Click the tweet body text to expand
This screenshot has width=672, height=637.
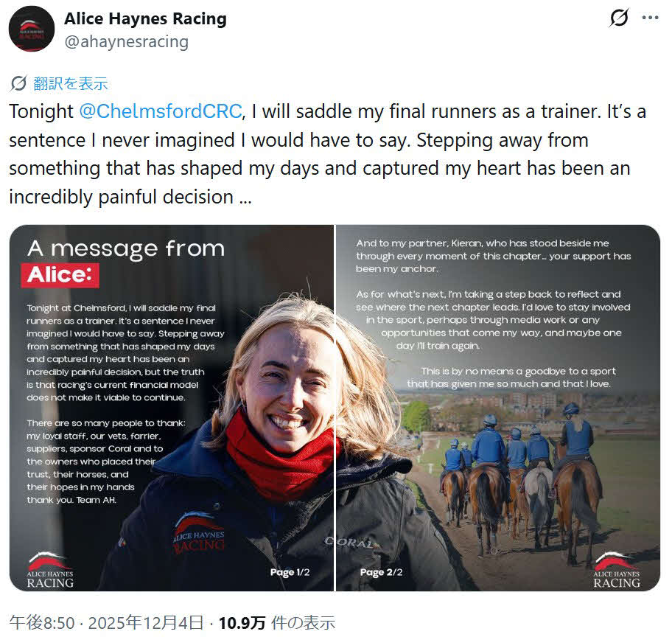(327, 154)
